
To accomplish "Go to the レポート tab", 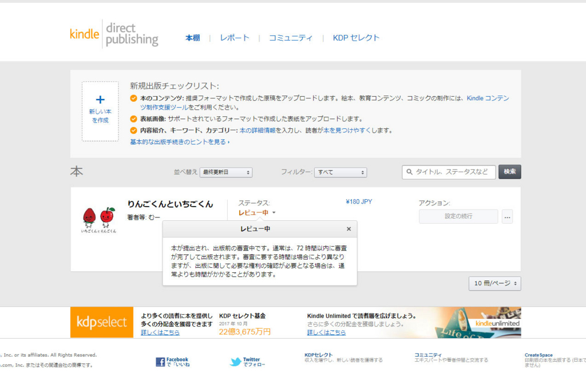I will [234, 38].
